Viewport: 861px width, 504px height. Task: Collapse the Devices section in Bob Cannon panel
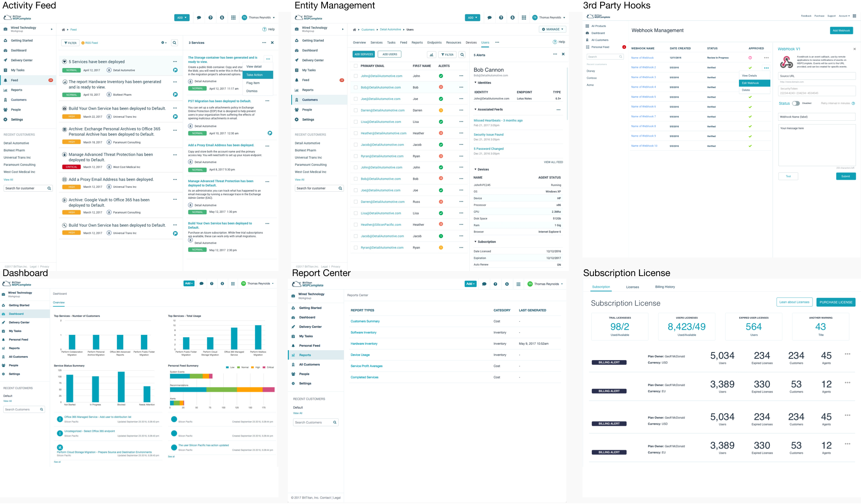click(x=475, y=169)
